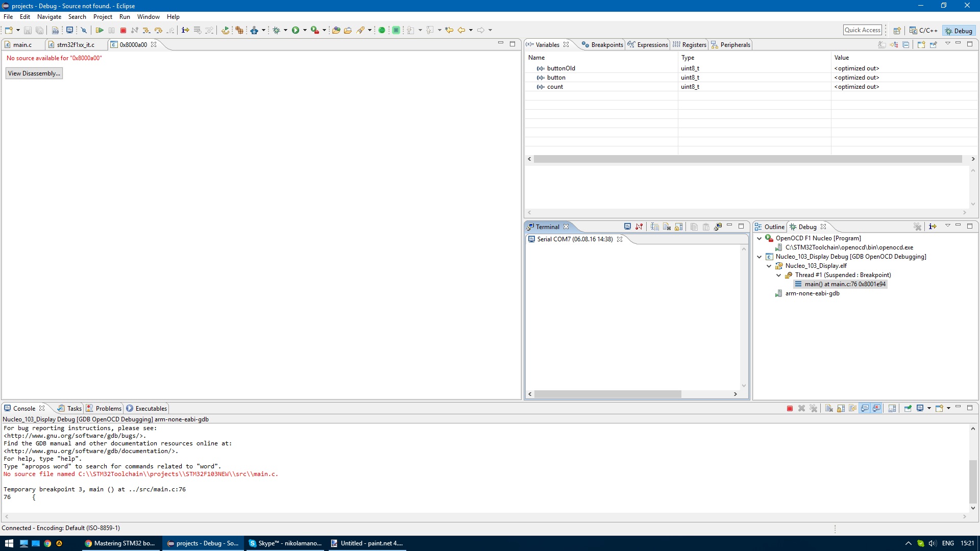The image size is (980, 551).
Task: Open the Run launch dropdown arrow
Action: coord(305,31)
